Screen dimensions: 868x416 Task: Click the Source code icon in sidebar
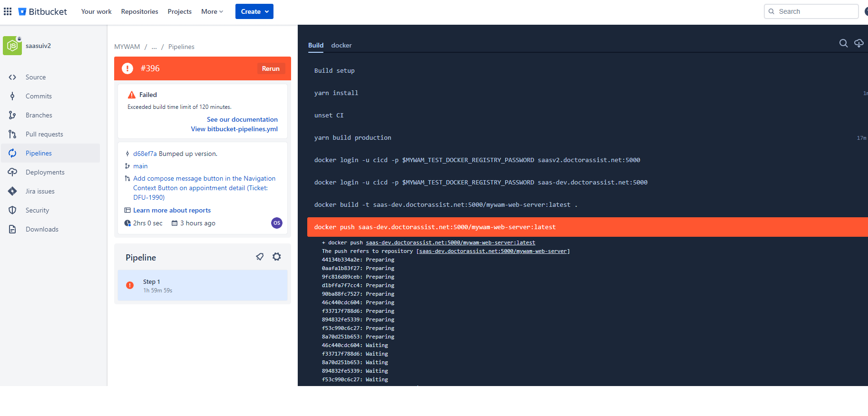click(x=12, y=77)
